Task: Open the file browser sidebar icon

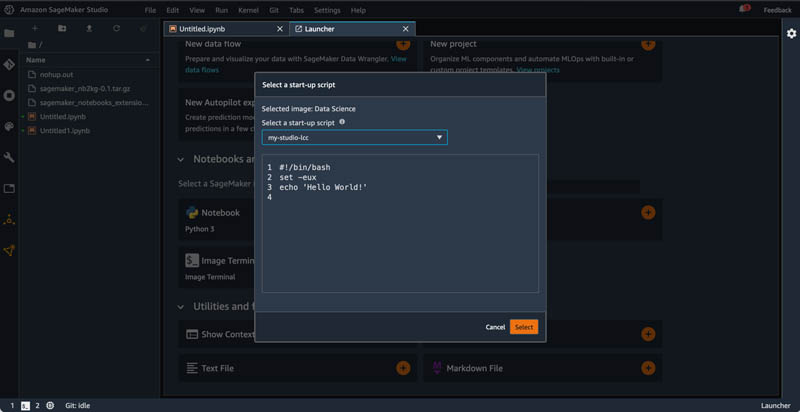Action: tap(9, 34)
